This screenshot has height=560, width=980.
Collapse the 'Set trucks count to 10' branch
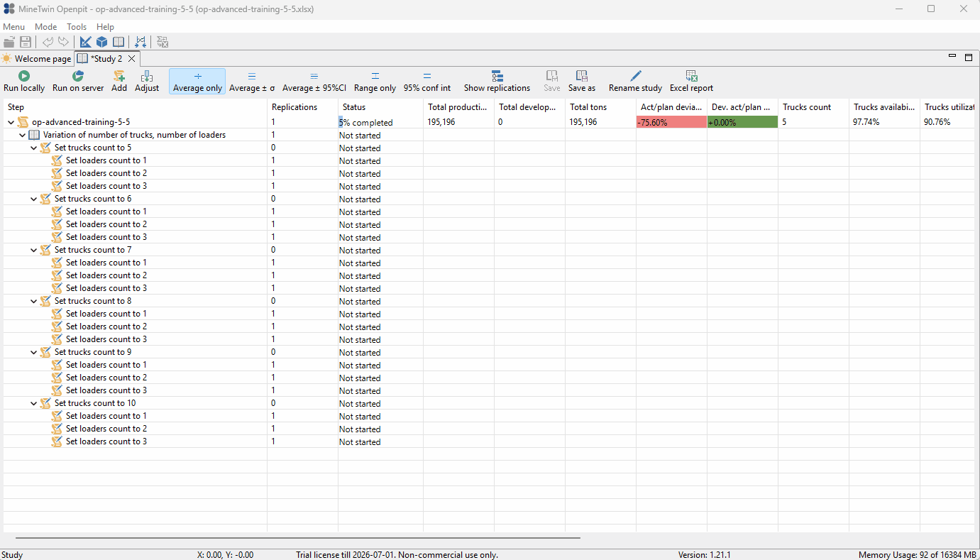pyautogui.click(x=33, y=403)
